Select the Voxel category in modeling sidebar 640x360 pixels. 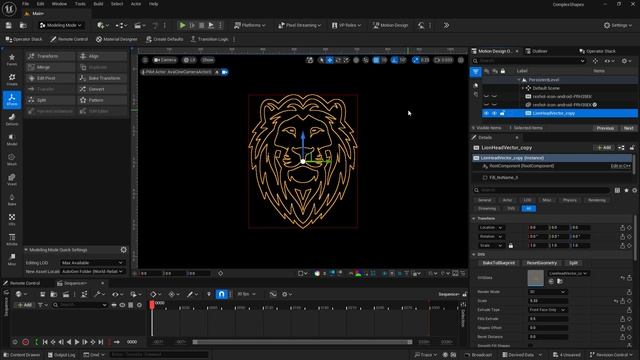(12, 180)
